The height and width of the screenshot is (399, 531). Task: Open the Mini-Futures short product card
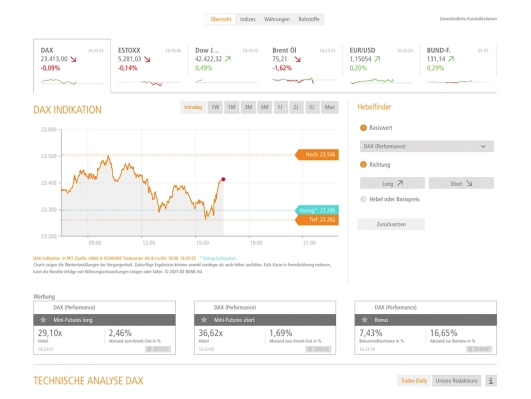coord(265,328)
